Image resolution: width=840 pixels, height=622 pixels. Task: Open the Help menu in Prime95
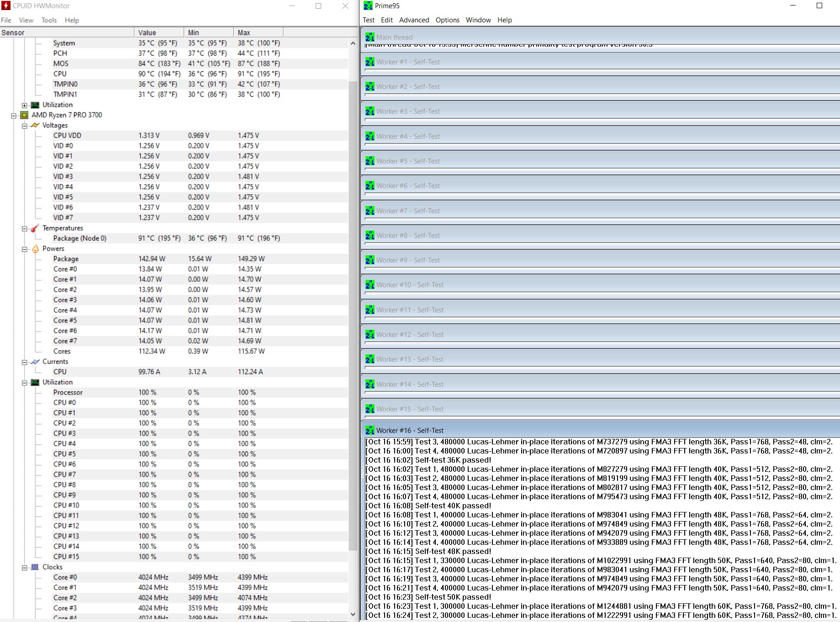[505, 20]
